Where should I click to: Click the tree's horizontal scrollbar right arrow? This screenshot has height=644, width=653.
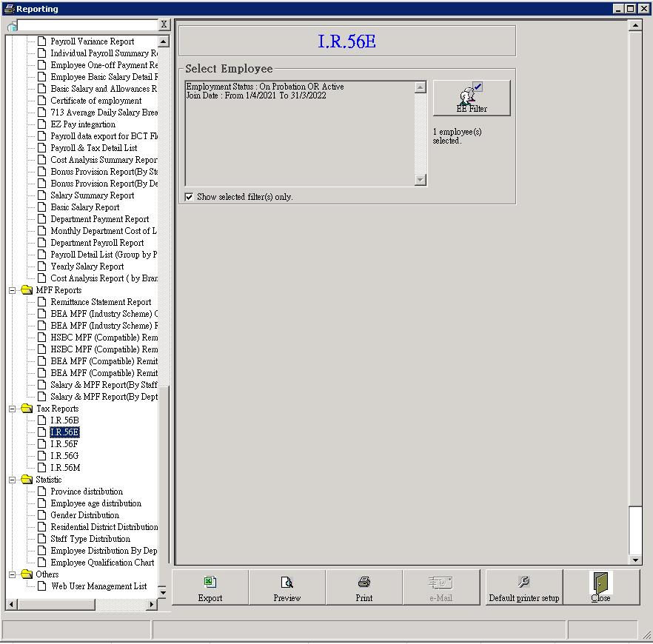point(152,605)
